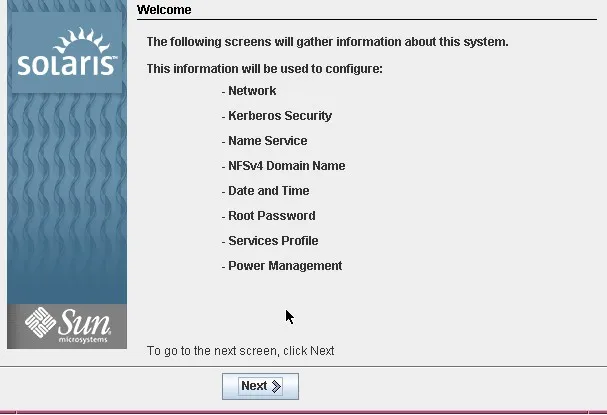Click the Solaris sun logo
This screenshot has width=607, height=415.
tap(67, 51)
